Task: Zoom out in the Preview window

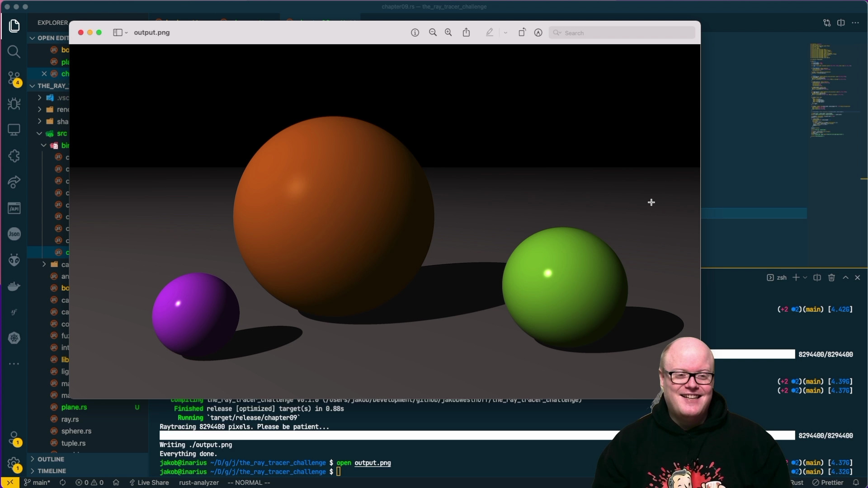Action: [433, 33]
